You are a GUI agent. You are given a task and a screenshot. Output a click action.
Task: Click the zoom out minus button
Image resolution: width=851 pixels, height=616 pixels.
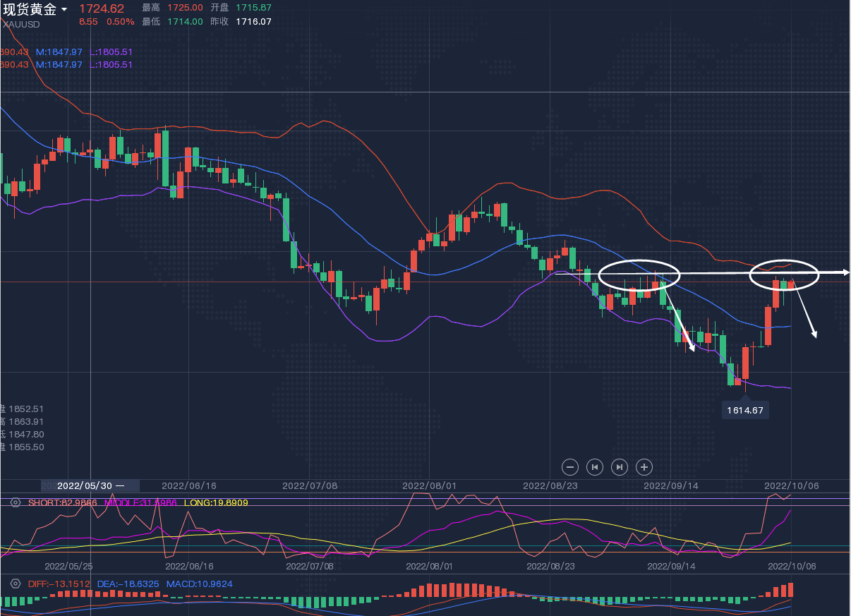[571, 466]
